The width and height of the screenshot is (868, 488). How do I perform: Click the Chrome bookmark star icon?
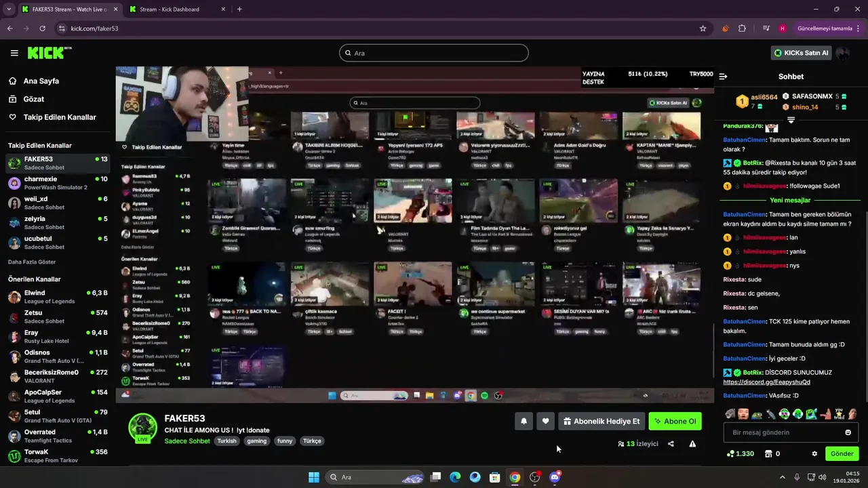coord(703,28)
